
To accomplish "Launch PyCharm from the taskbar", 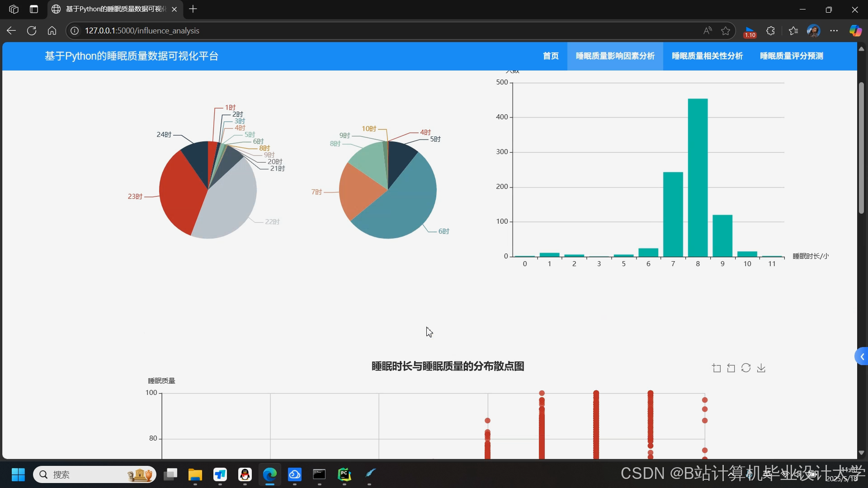I will 344,474.
